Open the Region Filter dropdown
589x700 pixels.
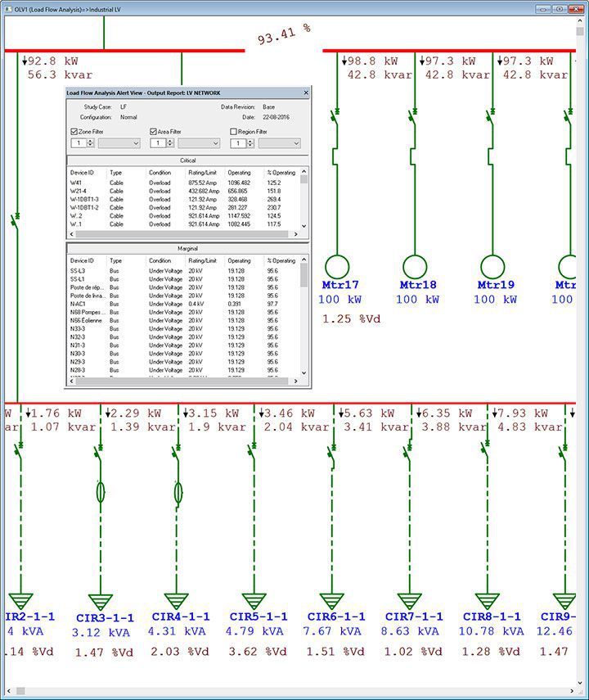(x=279, y=143)
